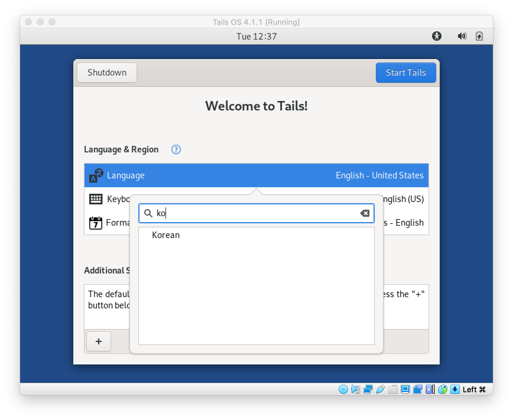Viewport: 513px width, 420px height.
Task: Open the Keyboard Layout row
Action: tap(256, 199)
